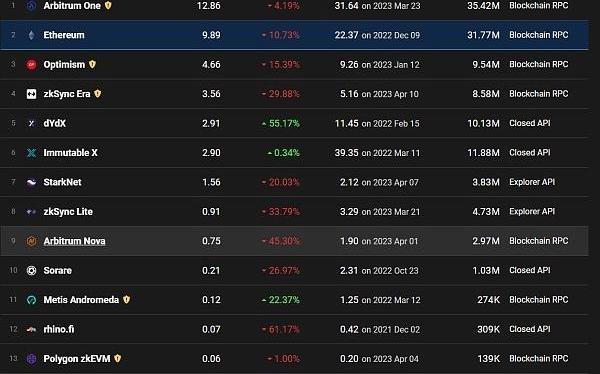Click the dYdX logo icon
The width and height of the screenshot is (600, 374).
tap(31, 123)
